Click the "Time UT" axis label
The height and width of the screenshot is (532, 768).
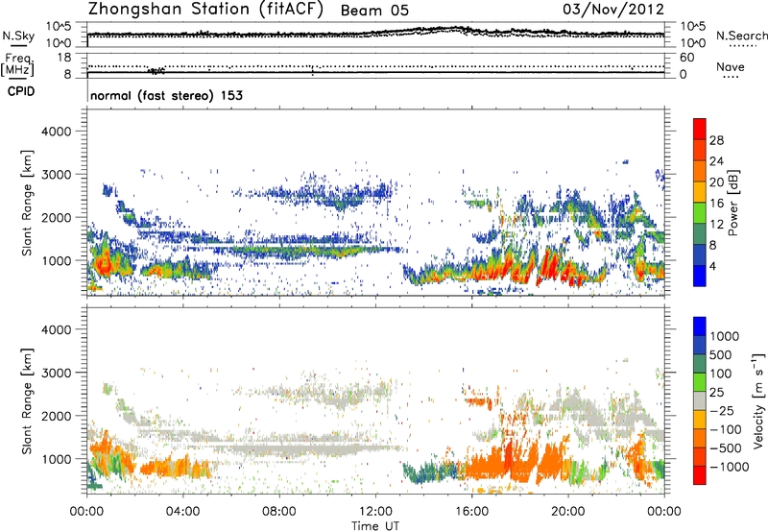click(x=375, y=526)
